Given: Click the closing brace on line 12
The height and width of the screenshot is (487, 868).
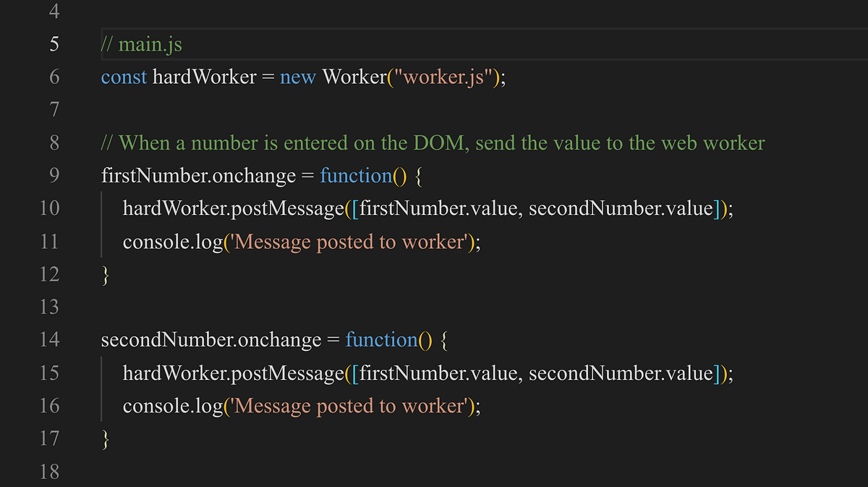Looking at the screenshot, I should click(106, 274).
